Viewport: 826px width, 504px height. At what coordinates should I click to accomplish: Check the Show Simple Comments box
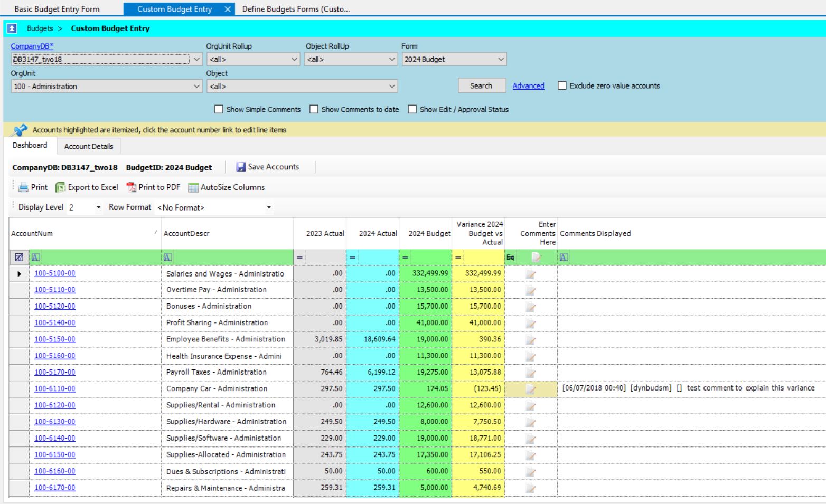[219, 109]
